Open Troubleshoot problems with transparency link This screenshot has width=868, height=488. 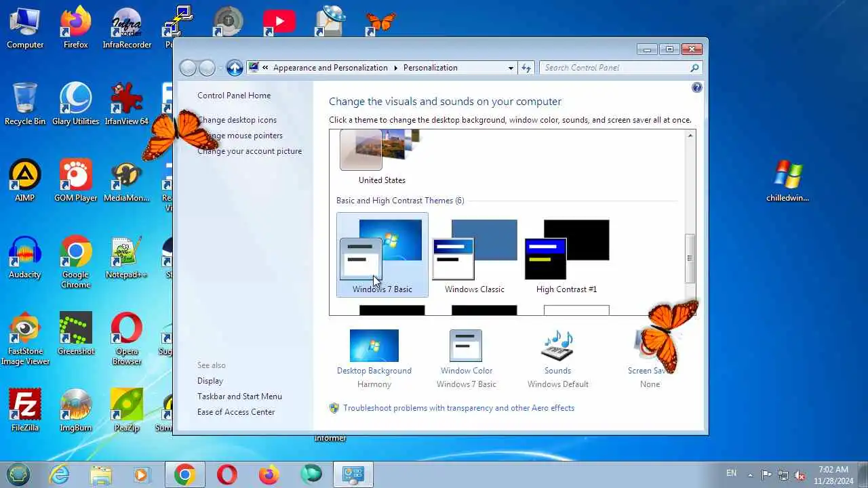pyautogui.click(x=458, y=408)
